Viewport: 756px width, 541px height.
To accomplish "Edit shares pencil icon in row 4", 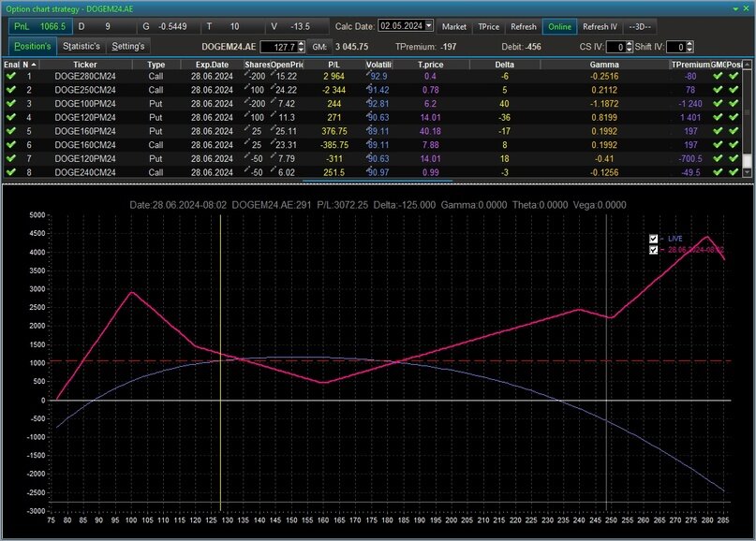I will pyautogui.click(x=247, y=114).
